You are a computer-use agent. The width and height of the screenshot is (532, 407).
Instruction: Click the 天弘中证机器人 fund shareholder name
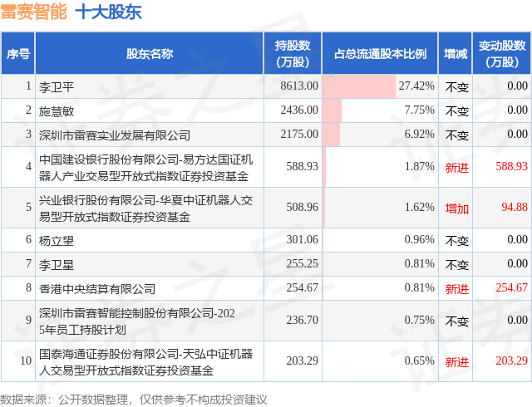click(145, 362)
